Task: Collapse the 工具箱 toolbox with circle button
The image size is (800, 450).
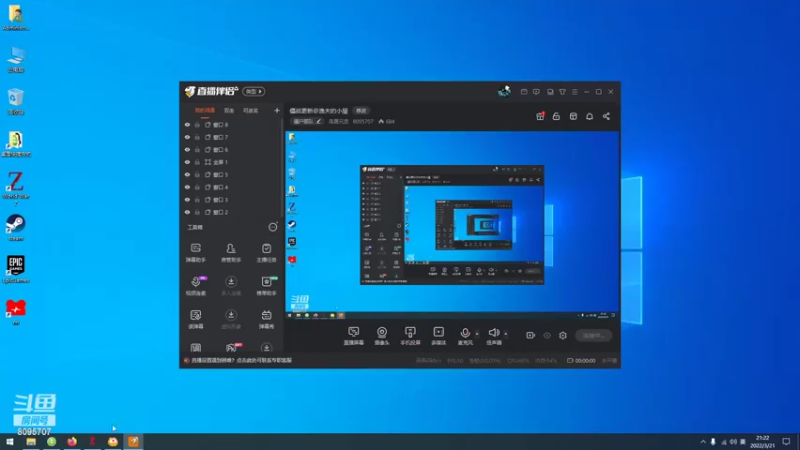Action: (273, 227)
